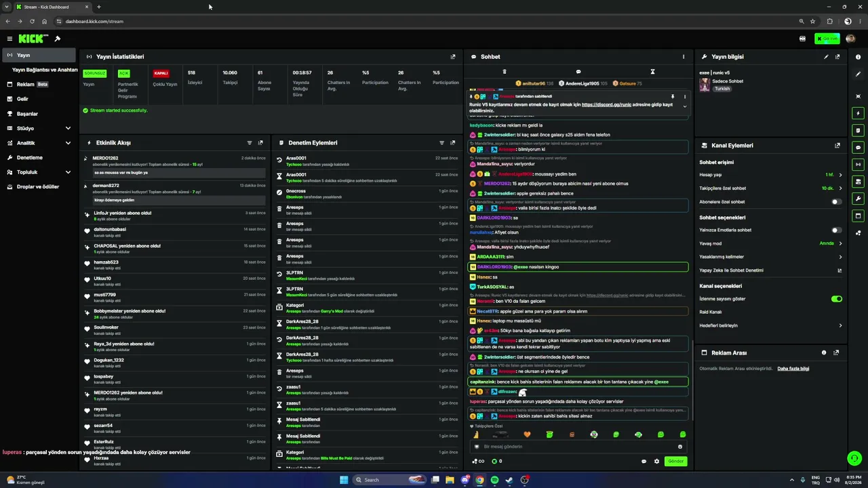Click the pin icon on the pinned message

673,96
